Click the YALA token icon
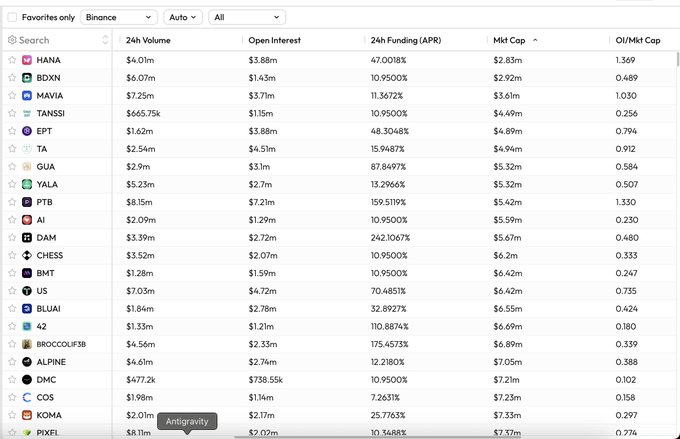 point(27,184)
